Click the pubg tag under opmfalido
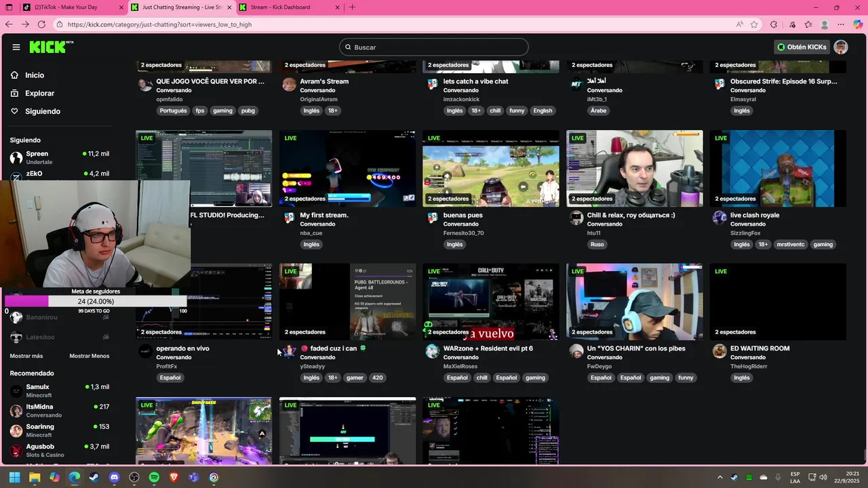This screenshot has height=488, width=868. click(248, 110)
